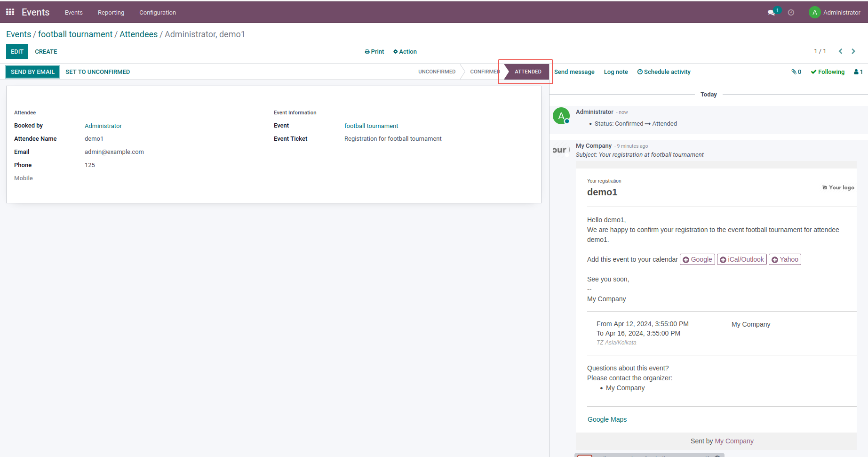Click the record pager 1 / 1
The image size is (868, 457).
click(820, 51)
